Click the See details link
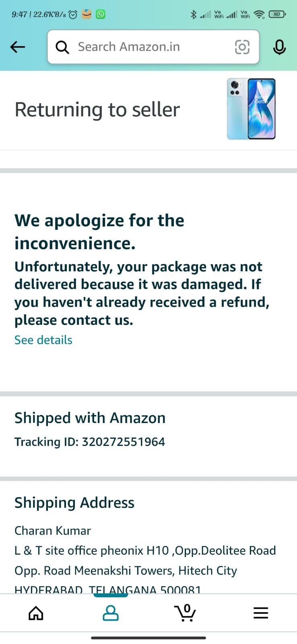 [43, 340]
